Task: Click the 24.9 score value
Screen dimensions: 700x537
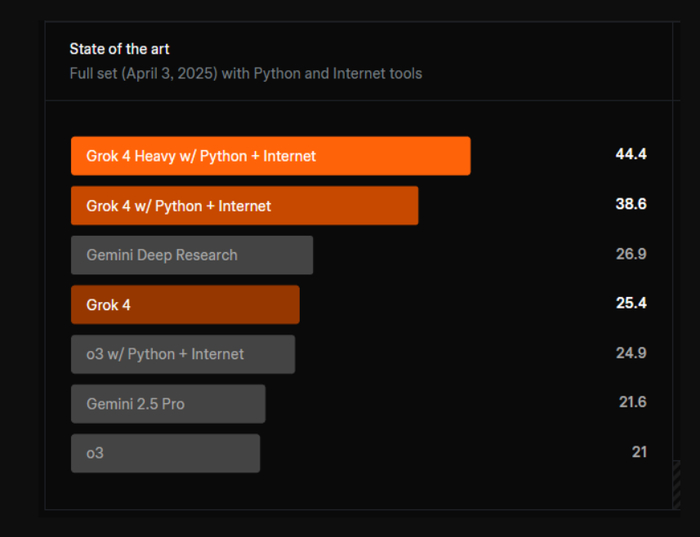Action: [631, 353]
